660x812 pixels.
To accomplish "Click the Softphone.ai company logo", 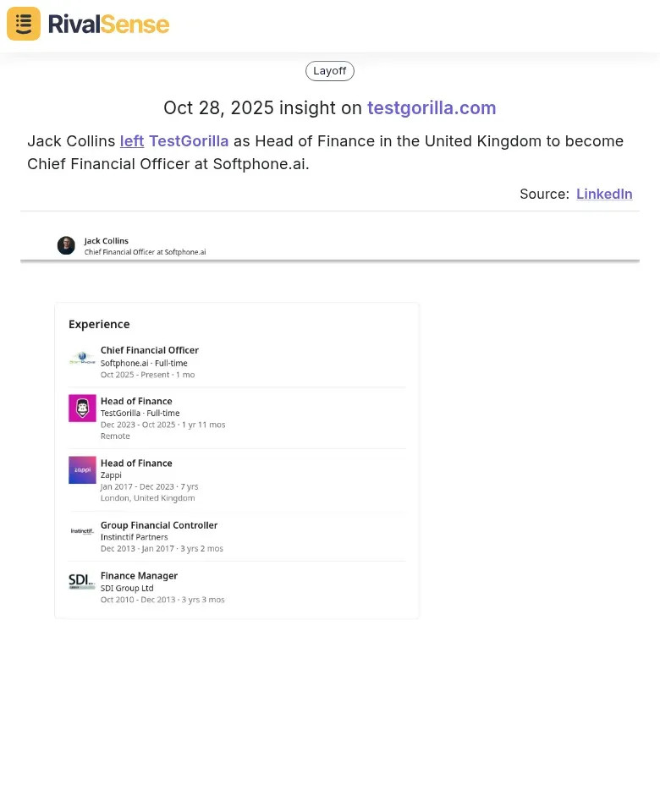I will [82, 359].
